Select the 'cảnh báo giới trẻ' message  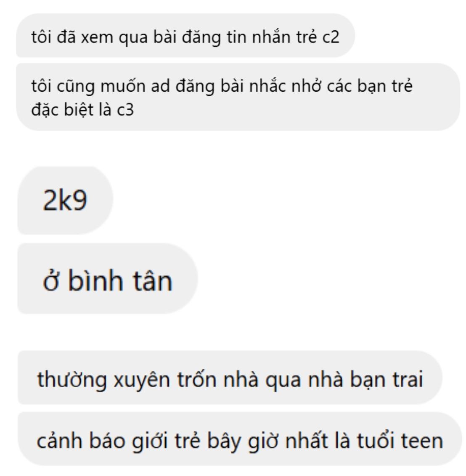pos(240,439)
